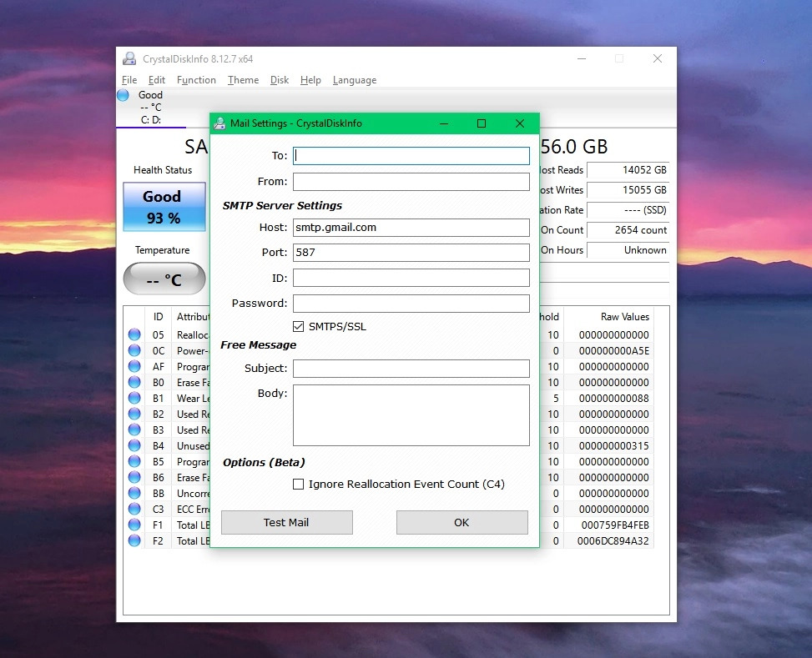Select blue status orb for attribute C3
Viewport: 812px width, 658px height.
pos(134,509)
